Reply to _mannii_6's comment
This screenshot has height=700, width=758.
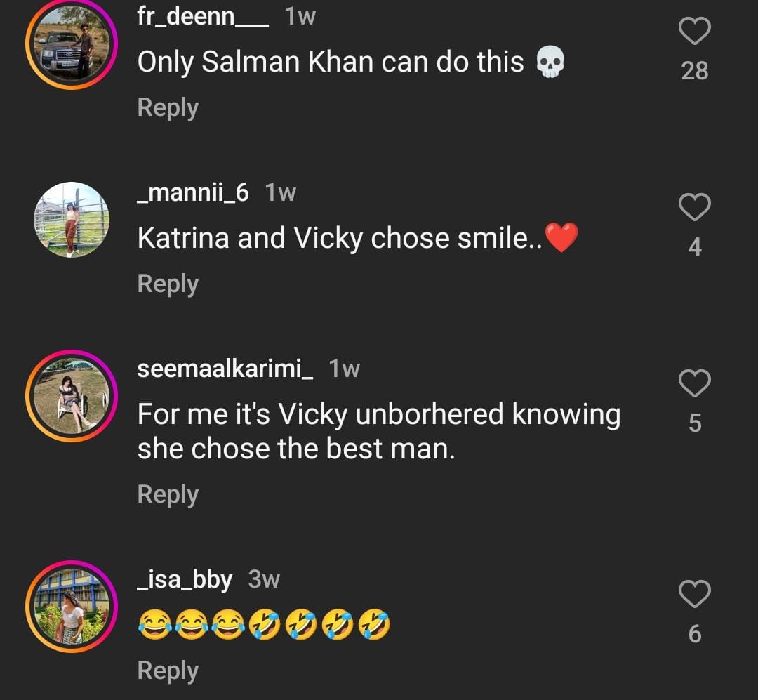pyautogui.click(x=168, y=284)
